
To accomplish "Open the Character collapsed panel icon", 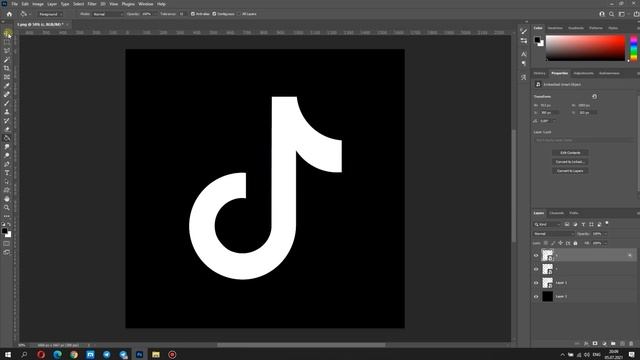I will click(x=524, y=54).
